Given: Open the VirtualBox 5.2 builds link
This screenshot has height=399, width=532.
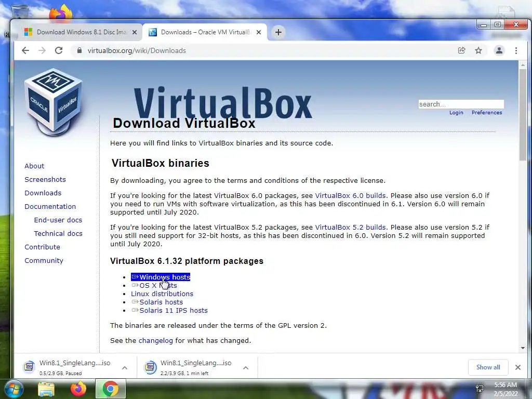Looking at the screenshot, I should pos(351,228).
